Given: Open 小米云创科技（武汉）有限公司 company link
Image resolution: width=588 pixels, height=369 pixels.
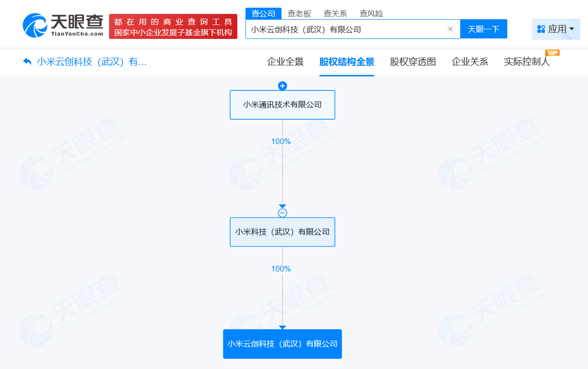Looking at the screenshot, I should click(x=282, y=344).
